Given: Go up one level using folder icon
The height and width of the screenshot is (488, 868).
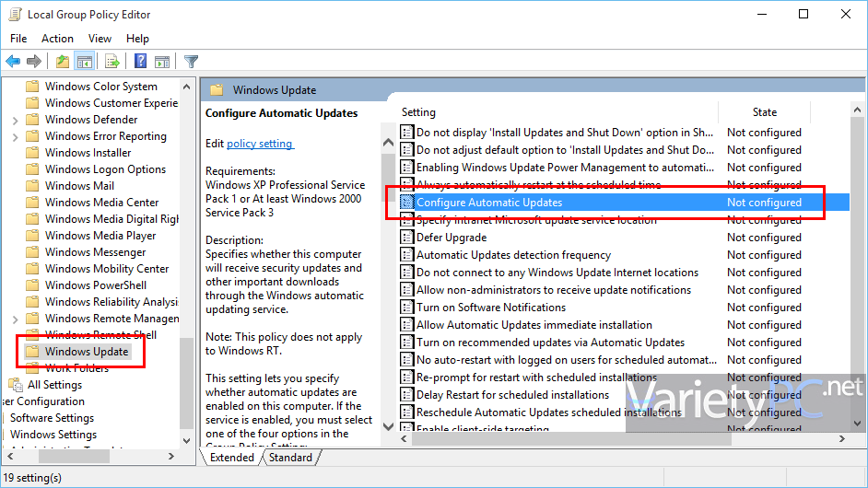Looking at the screenshot, I should [62, 62].
